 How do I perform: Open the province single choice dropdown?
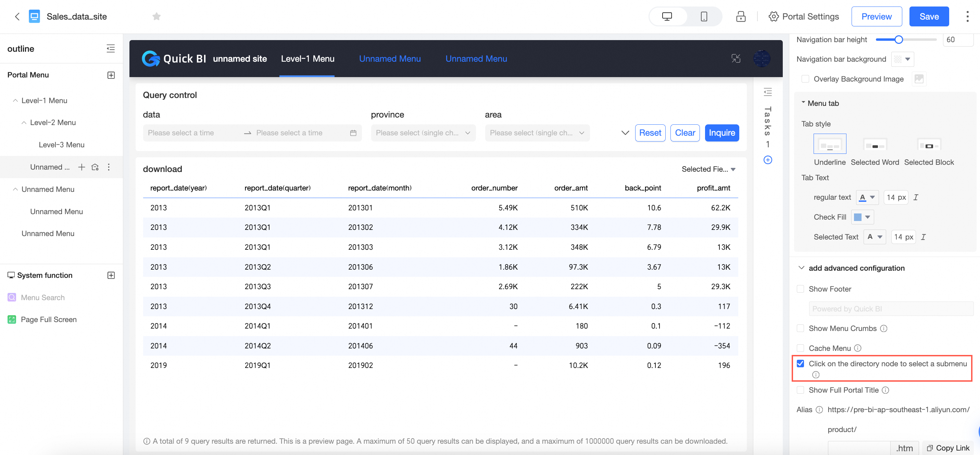[x=423, y=133]
